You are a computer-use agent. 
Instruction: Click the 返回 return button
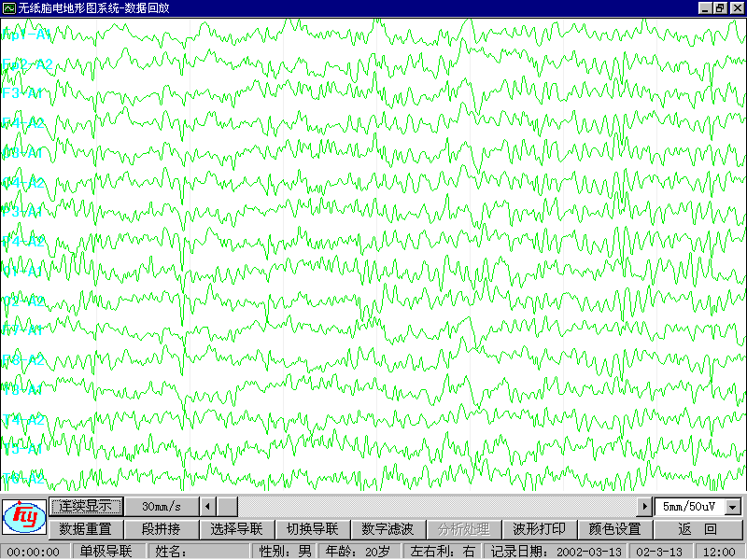click(x=697, y=528)
